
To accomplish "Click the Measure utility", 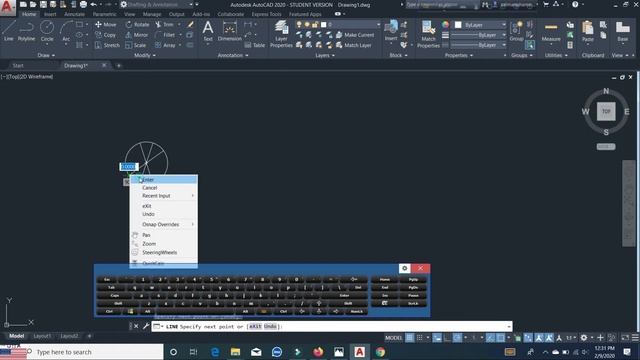I will click(x=551, y=31).
